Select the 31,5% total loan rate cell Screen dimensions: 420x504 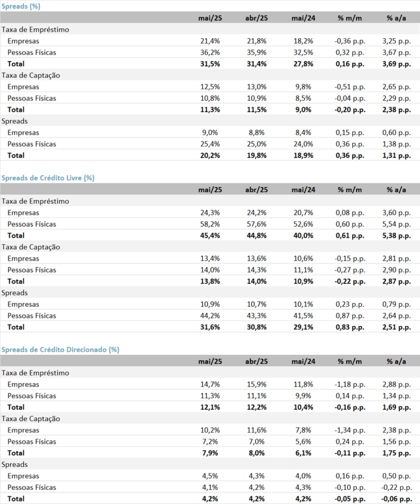click(210, 63)
